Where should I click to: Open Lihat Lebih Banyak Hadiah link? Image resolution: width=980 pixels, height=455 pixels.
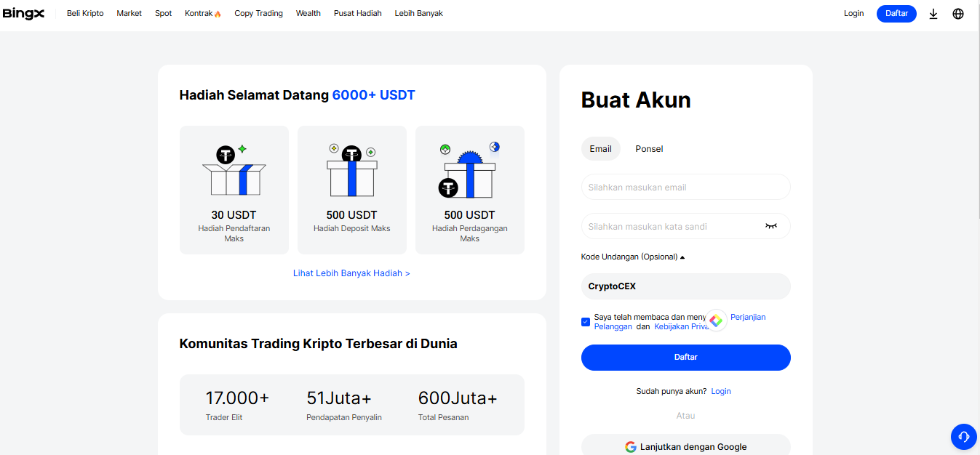pyautogui.click(x=351, y=273)
